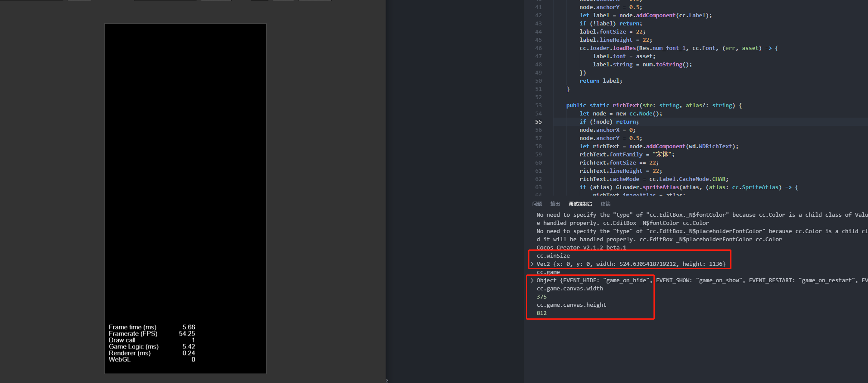Expand the Object {EVENT_HIDE...} console entry
Viewport: 868px width, 383px height.
[532, 280]
